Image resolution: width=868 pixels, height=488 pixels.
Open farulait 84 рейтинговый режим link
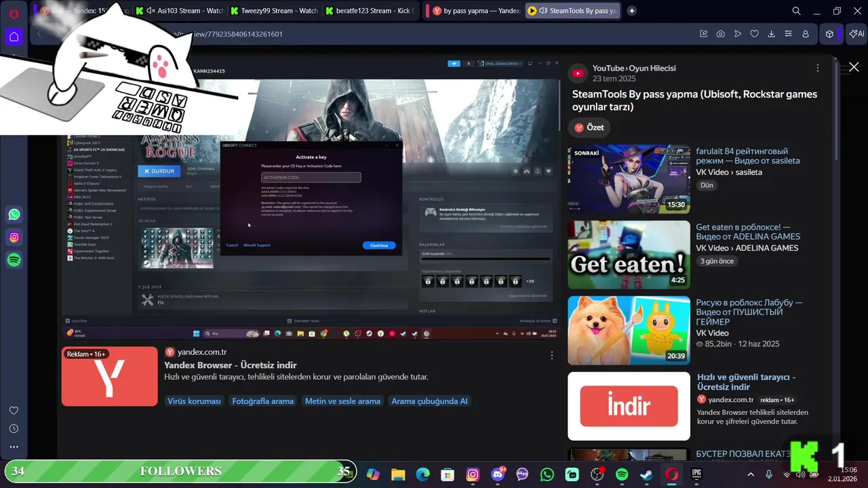tap(748, 156)
